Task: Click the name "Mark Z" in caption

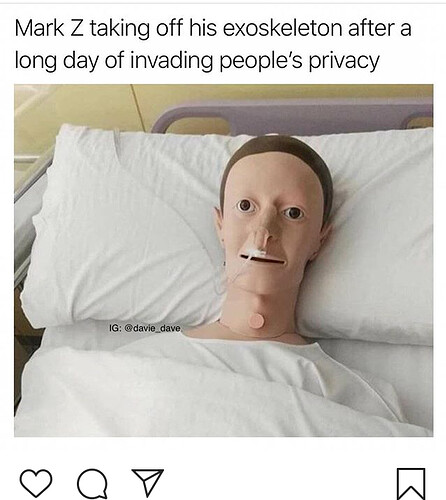Action: 49,28
